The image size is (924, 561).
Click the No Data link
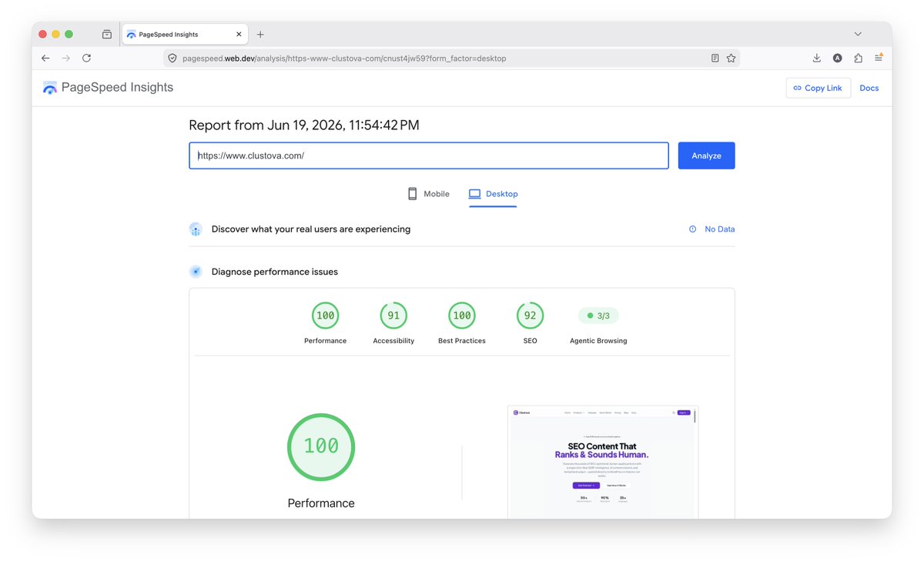click(x=719, y=229)
